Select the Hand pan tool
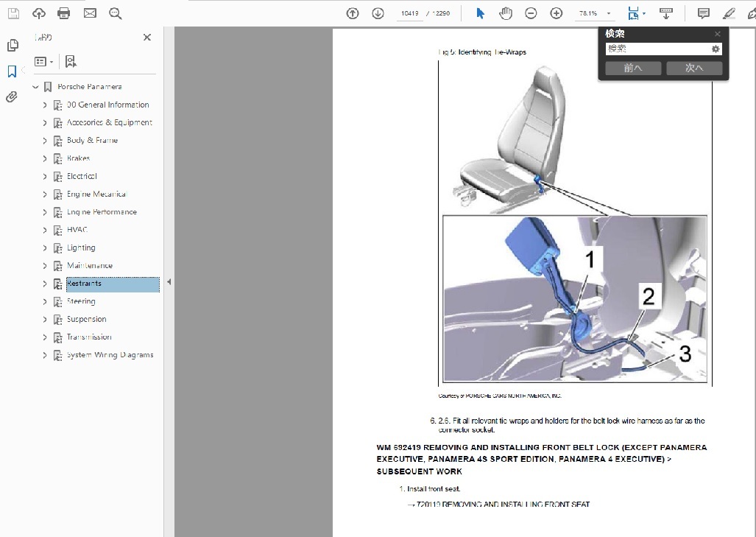The image size is (756, 537). coord(505,13)
